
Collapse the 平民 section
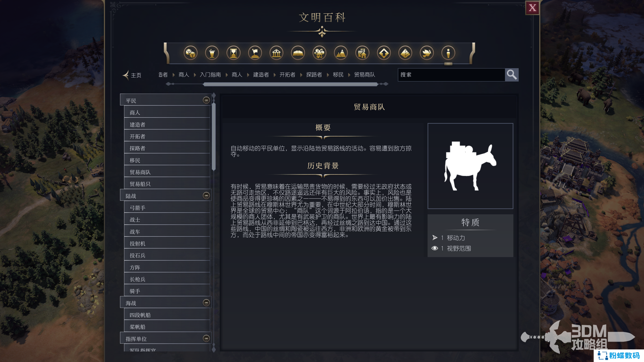(206, 100)
